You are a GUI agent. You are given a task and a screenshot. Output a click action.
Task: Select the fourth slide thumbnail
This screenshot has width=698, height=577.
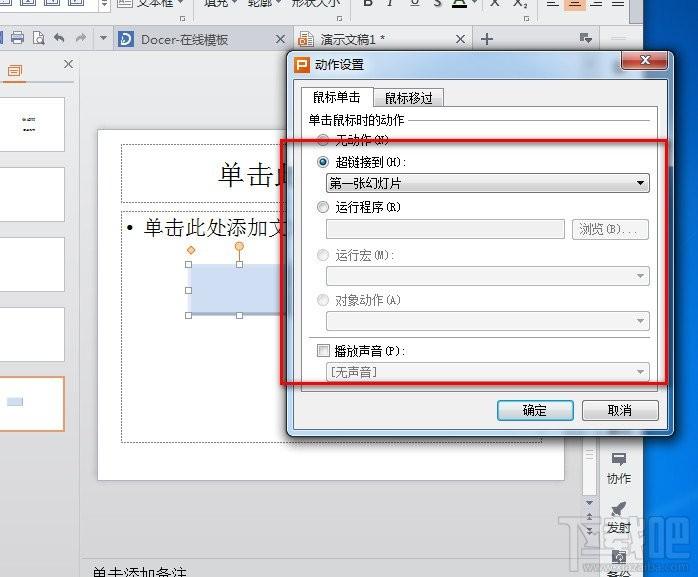[32, 334]
